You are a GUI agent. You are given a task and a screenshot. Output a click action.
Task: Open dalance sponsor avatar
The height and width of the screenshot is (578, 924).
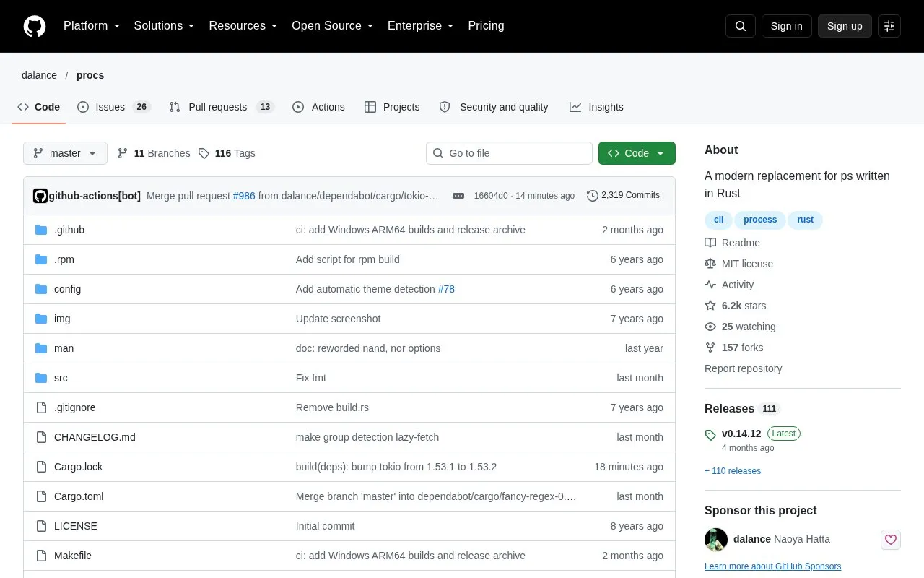coord(716,539)
